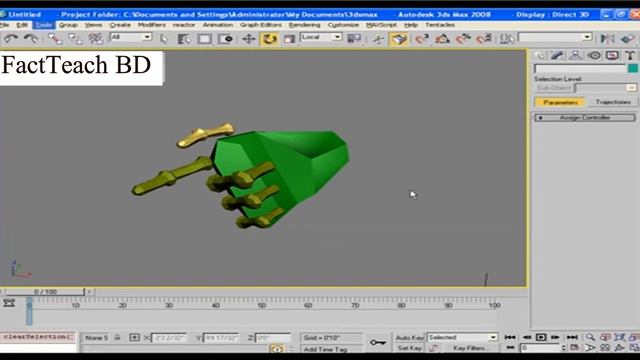Click the Mirror tool icon
This screenshot has height=360, width=640.
tap(607, 39)
